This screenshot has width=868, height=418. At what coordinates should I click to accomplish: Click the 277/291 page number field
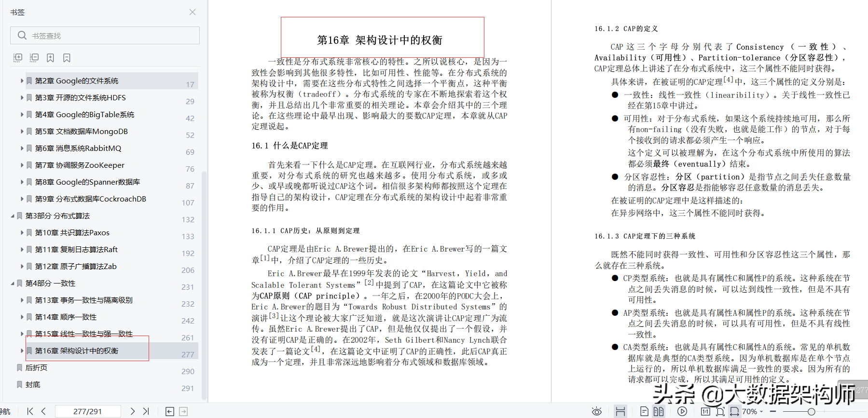(x=88, y=411)
